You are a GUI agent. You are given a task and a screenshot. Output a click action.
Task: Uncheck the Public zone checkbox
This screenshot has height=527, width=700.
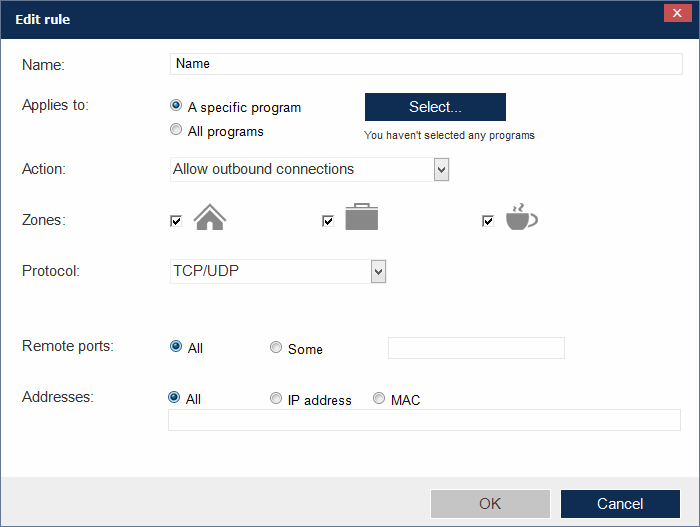[x=488, y=221]
